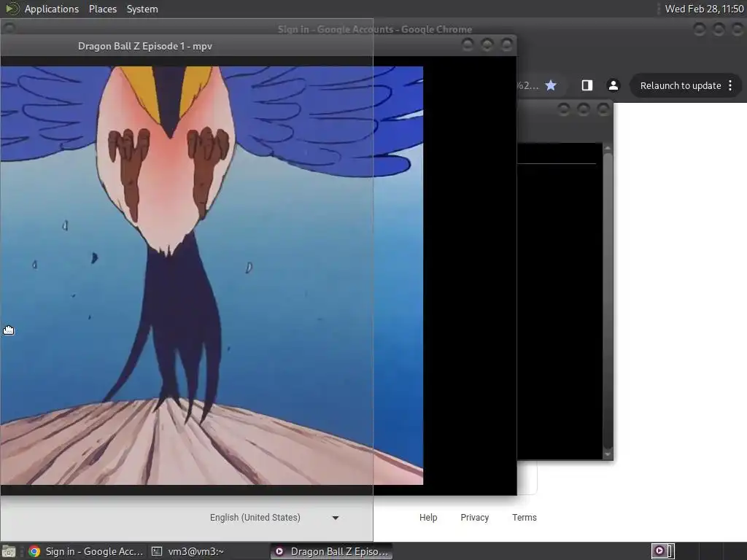Screen dimensions: 747x560
Task: Follow the Help link on sign-in page
Action: (427, 518)
